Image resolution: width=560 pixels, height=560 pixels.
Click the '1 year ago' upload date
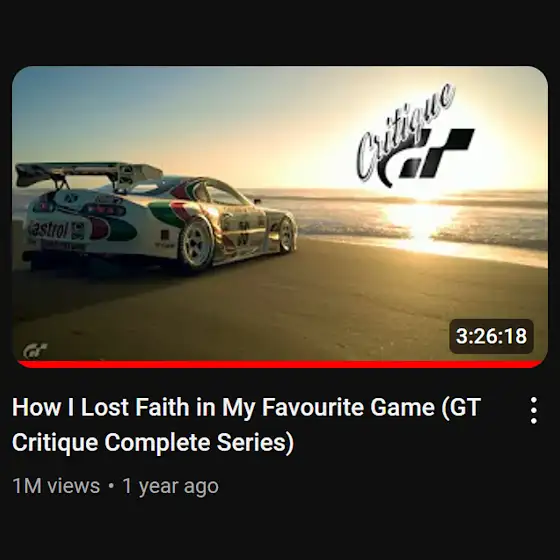tap(170, 486)
